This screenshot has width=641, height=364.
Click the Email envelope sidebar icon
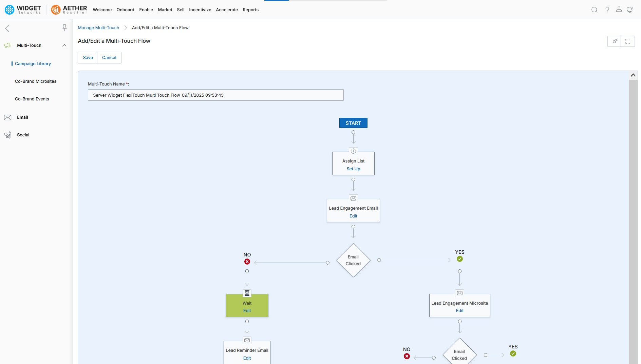[x=7, y=117]
